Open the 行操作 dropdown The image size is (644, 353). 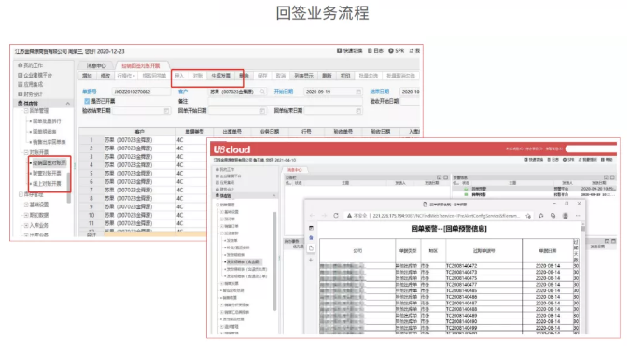coord(126,76)
